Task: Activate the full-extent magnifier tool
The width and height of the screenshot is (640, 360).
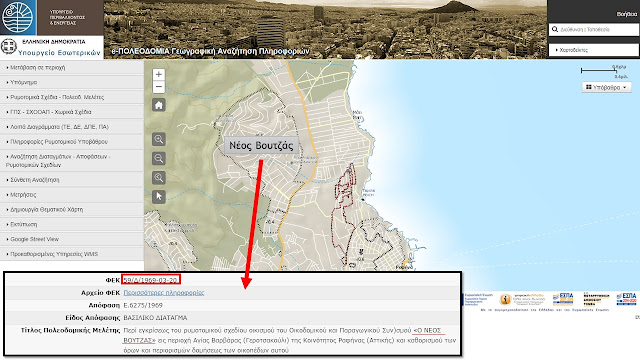Action: click(159, 178)
